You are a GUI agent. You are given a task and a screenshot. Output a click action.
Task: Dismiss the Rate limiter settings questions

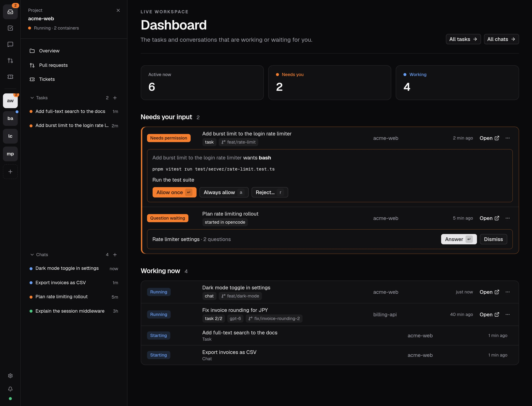[x=494, y=239]
